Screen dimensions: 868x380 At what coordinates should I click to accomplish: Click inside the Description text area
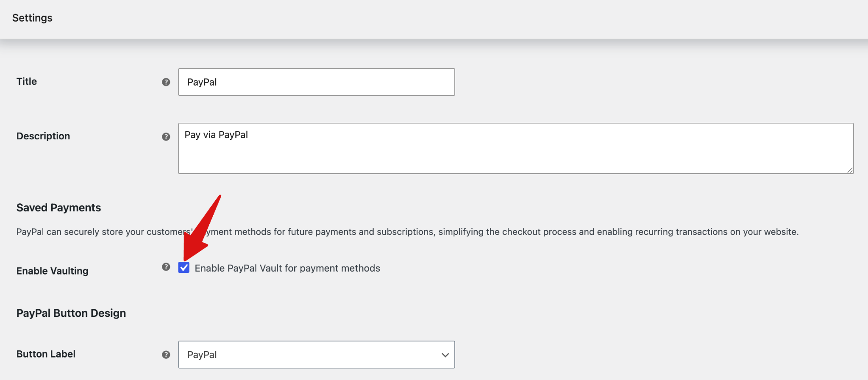[x=516, y=148]
